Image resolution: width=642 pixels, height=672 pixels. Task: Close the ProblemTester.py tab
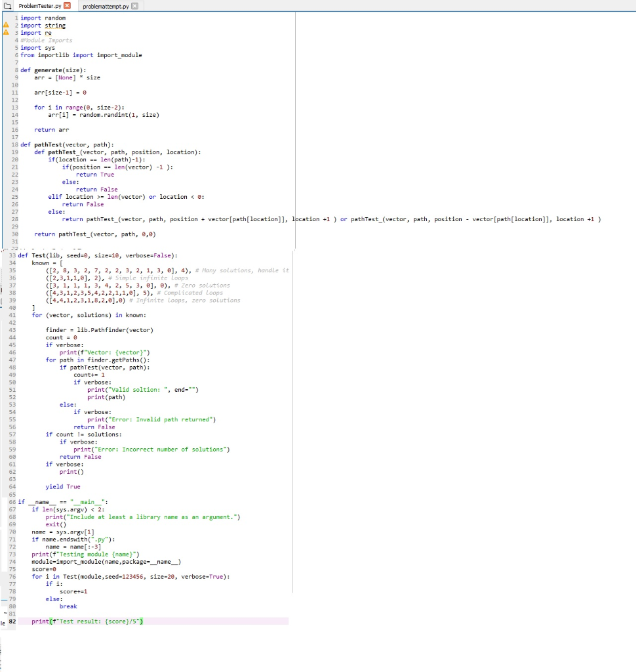coord(68,6)
